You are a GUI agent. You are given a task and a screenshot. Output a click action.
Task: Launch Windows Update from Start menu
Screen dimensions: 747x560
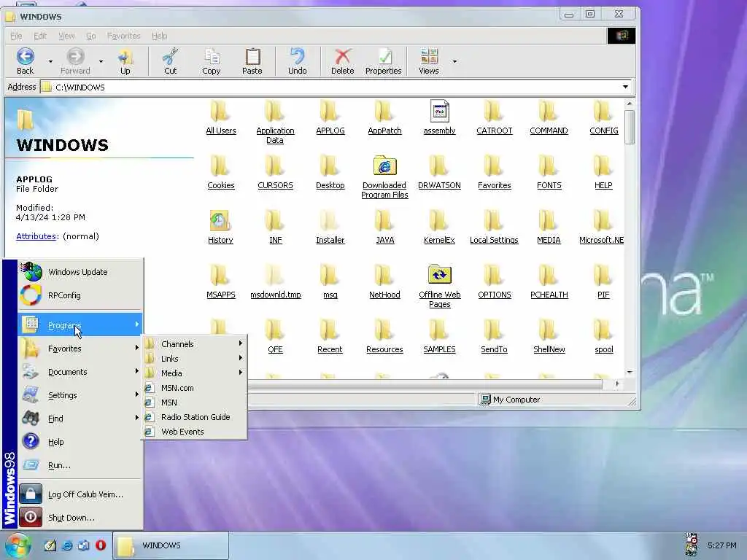80,272
